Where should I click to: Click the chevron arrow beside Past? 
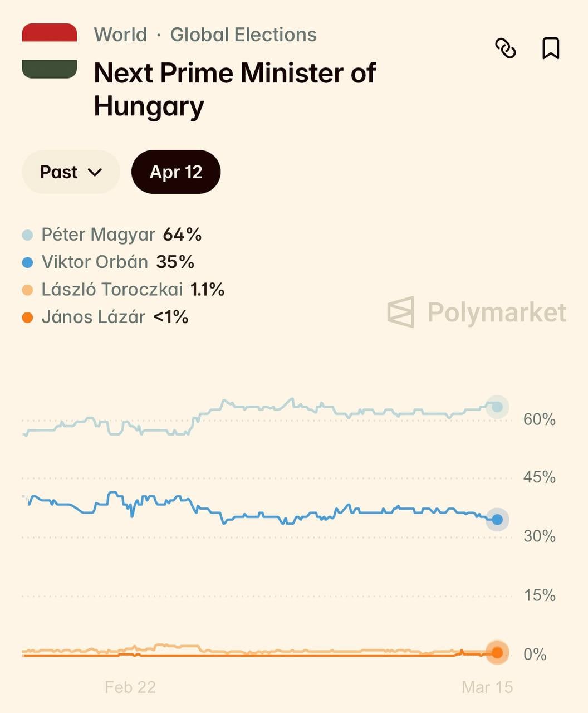tap(95, 172)
